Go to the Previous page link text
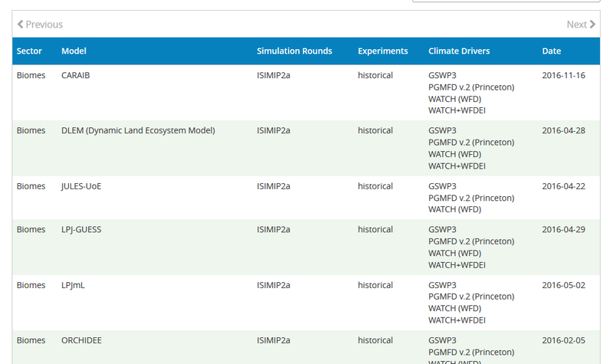Image resolution: width=613 pixels, height=364 pixels. [44, 25]
